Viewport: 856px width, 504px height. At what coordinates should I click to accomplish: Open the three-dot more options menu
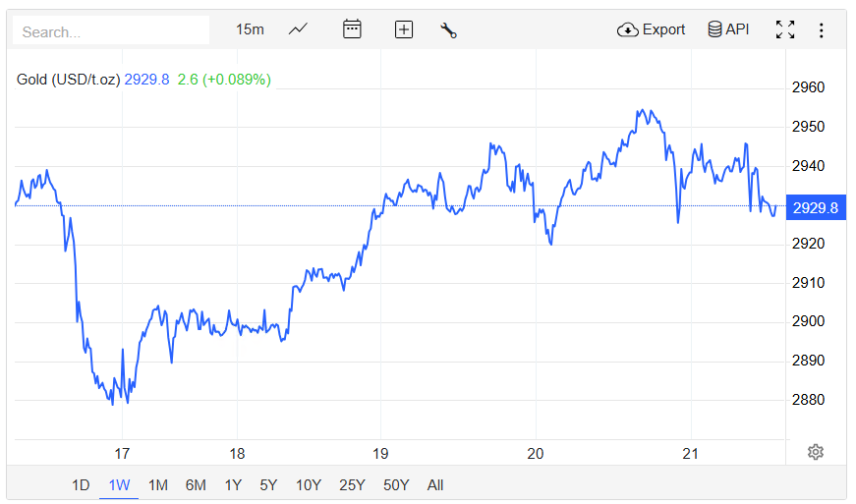[x=822, y=29]
